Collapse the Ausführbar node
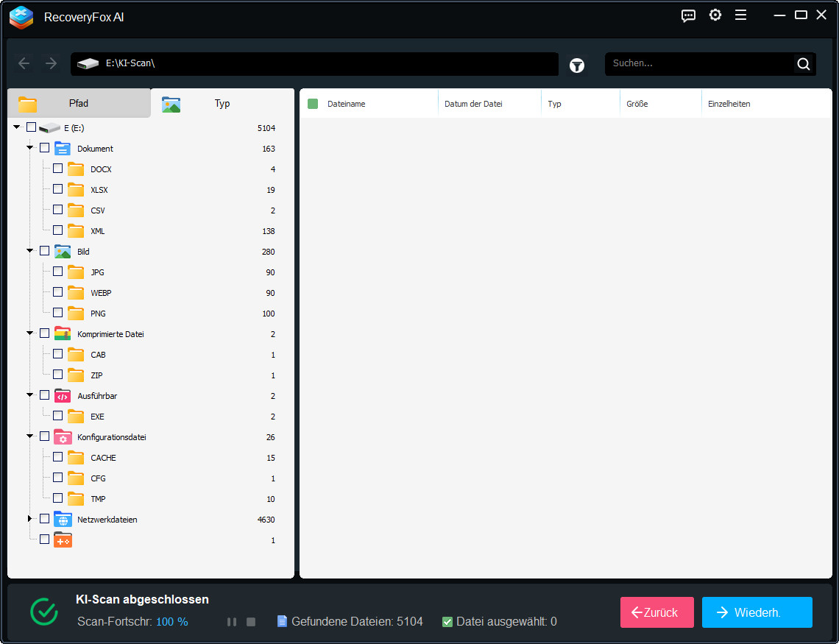 coord(30,395)
